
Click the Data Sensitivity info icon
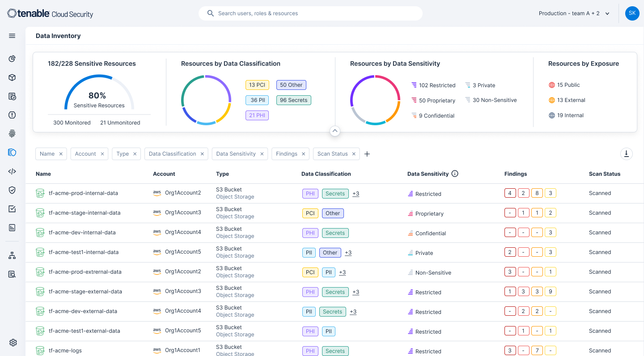[x=455, y=174]
